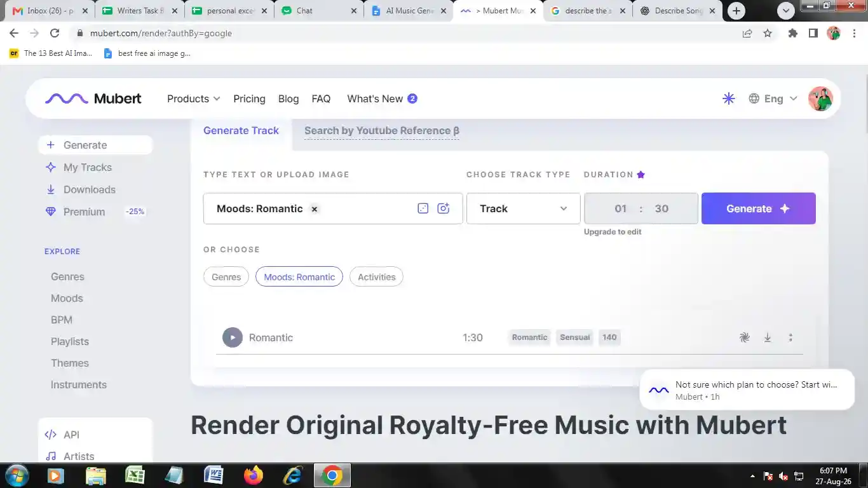The height and width of the screenshot is (488, 868).
Task: Select the Generate Track tab
Action: (x=241, y=130)
